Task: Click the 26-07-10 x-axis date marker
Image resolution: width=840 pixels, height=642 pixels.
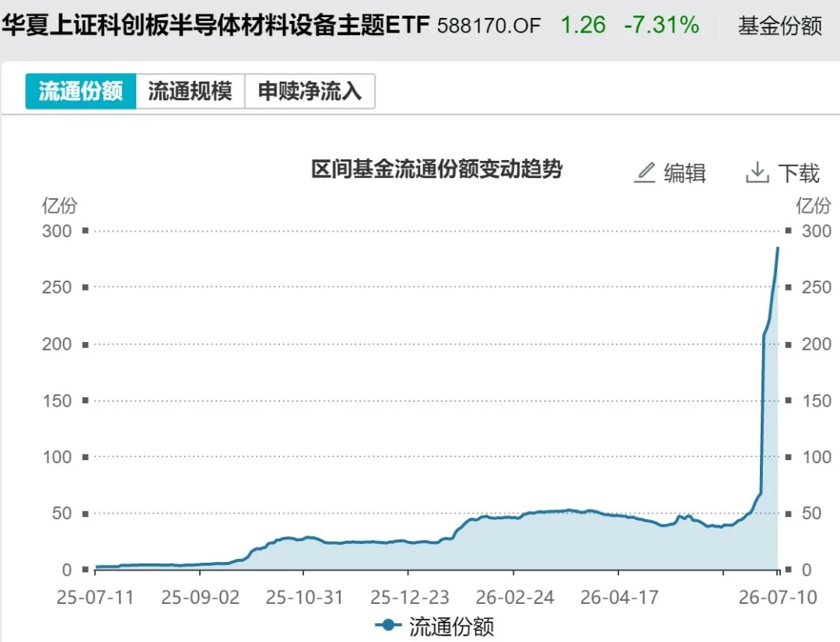Action: tap(778, 597)
